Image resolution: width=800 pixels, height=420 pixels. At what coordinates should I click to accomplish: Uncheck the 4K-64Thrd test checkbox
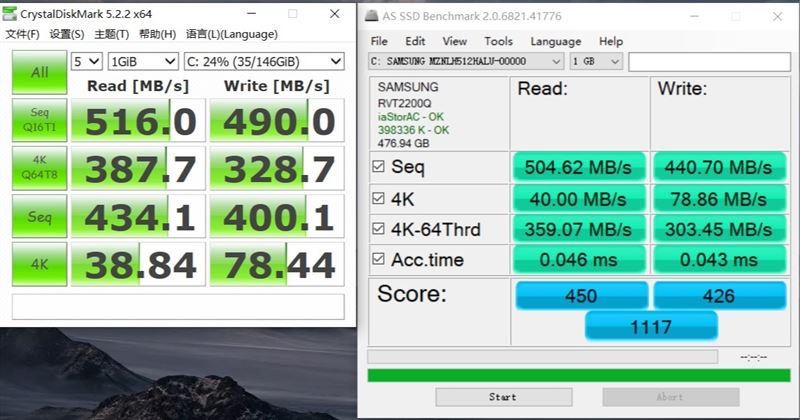point(378,229)
